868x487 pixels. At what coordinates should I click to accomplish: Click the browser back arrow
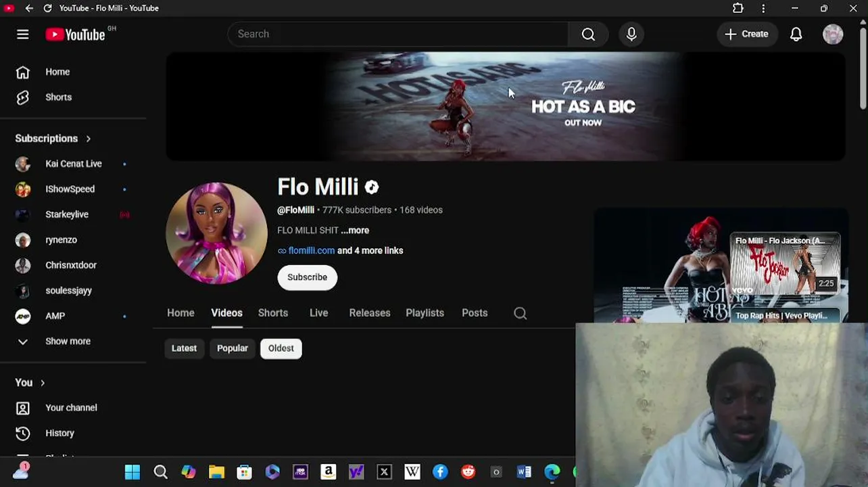(29, 8)
